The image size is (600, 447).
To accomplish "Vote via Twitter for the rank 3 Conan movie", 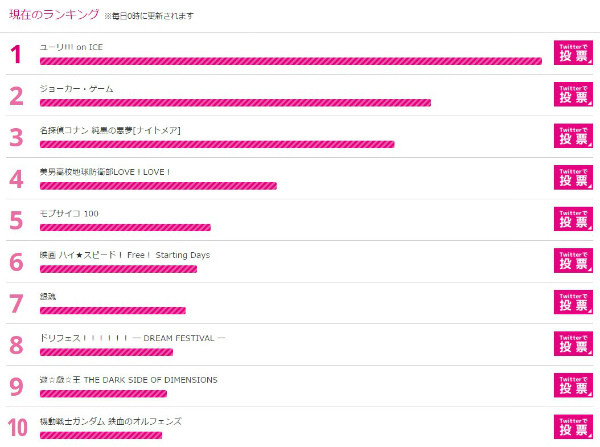I will (x=573, y=136).
